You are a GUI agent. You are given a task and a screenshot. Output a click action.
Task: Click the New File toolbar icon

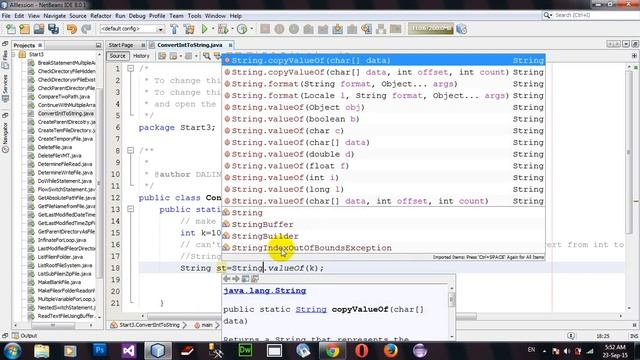point(11,29)
